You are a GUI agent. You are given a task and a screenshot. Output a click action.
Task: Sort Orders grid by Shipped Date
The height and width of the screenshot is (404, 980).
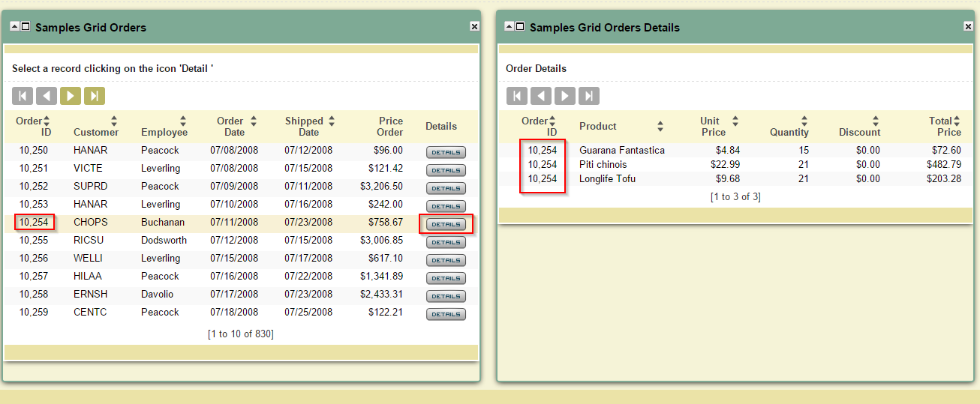click(332, 121)
